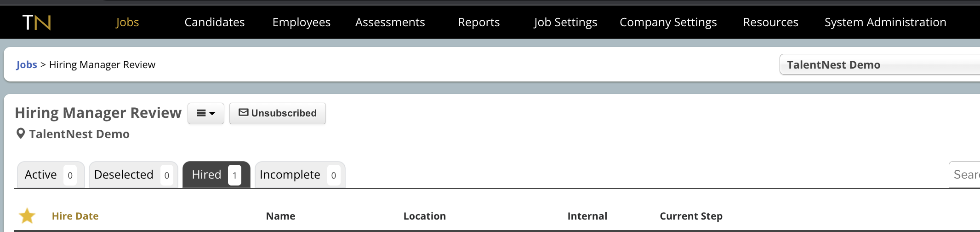Click the TN TalentNest logo

[x=37, y=22]
